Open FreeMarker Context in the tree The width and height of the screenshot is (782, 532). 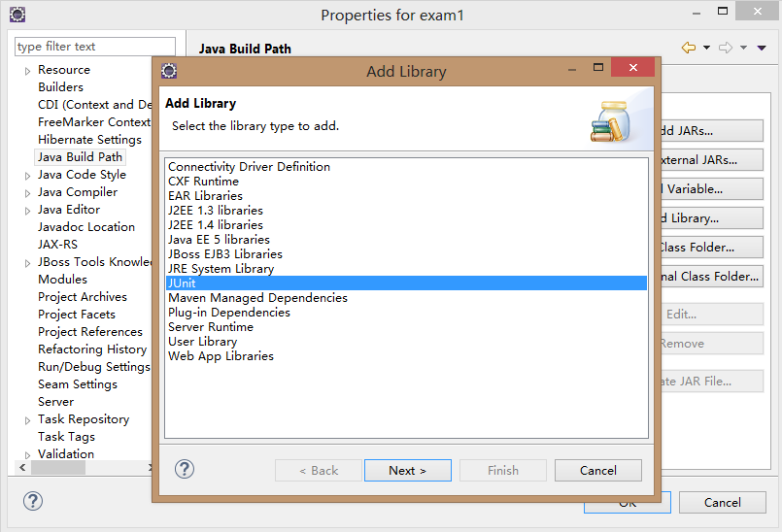(94, 121)
